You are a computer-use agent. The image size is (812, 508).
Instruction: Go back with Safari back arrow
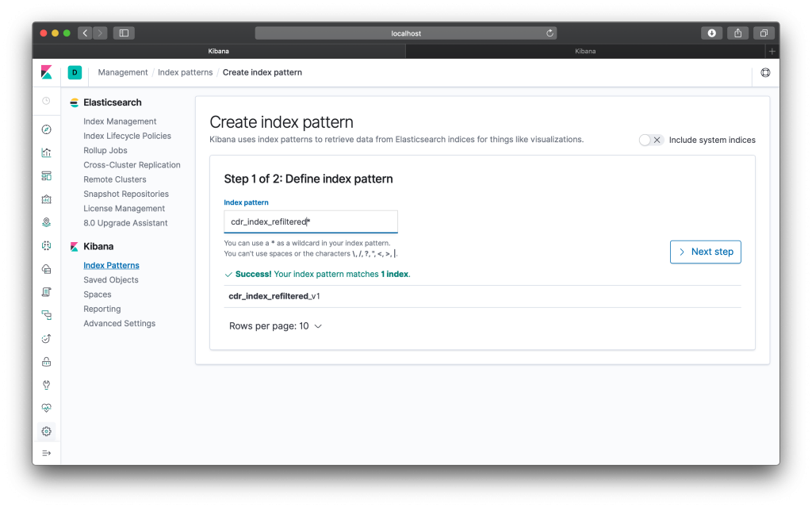[x=86, y=33]
